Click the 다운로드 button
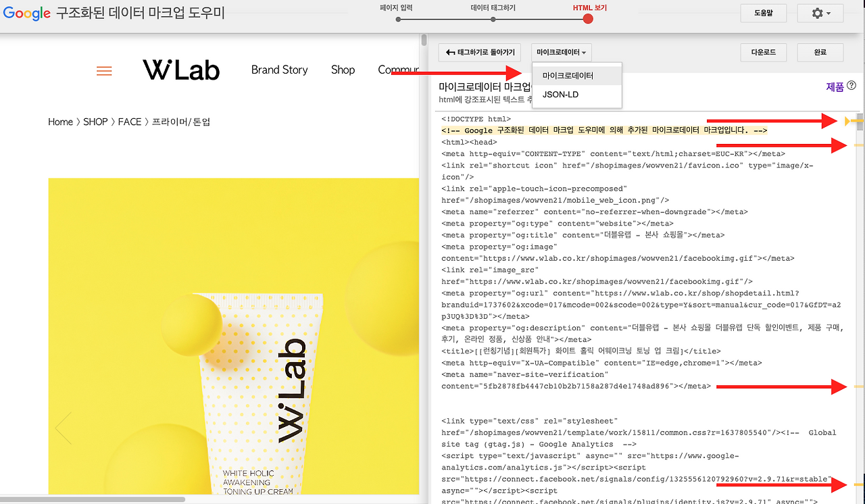The image size is (865, 504). coord(763,52)
